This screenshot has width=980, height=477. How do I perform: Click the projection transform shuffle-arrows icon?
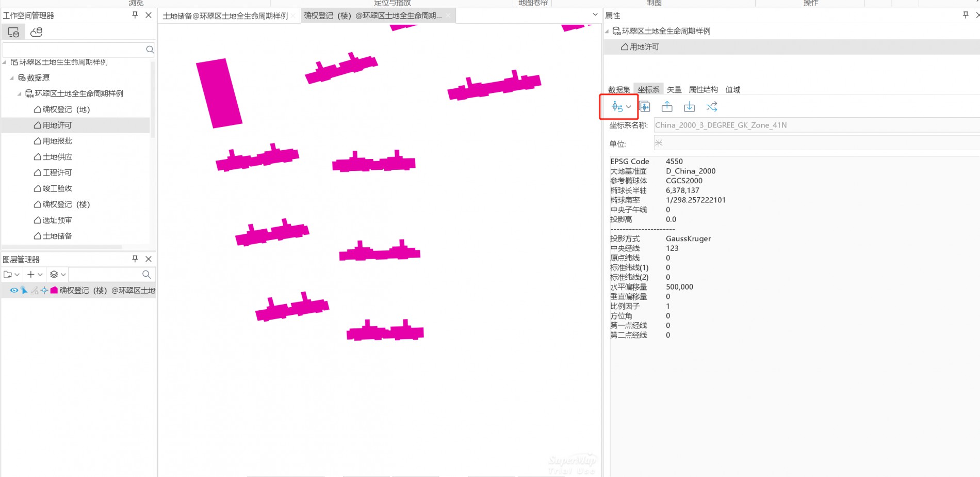[x=712, y=107]
